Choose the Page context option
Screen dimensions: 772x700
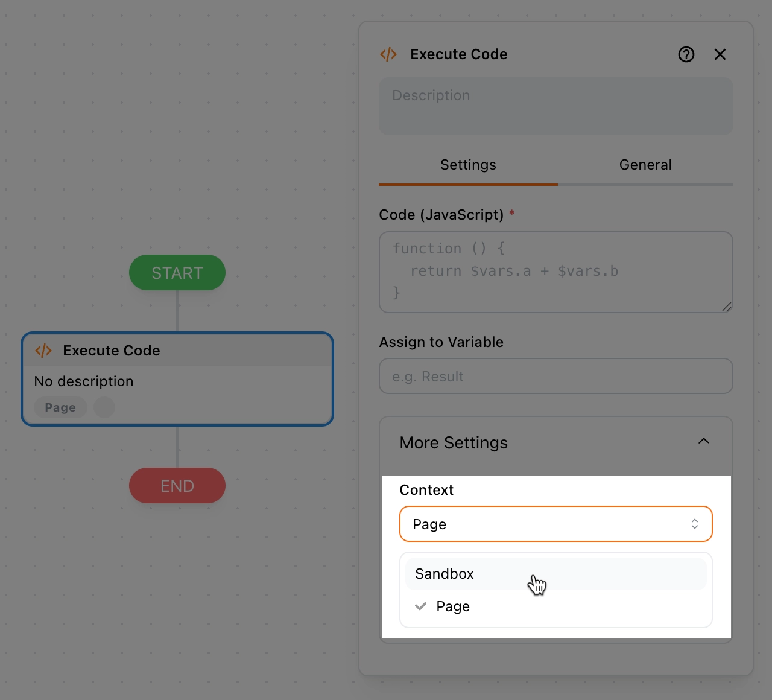(453, 606)
